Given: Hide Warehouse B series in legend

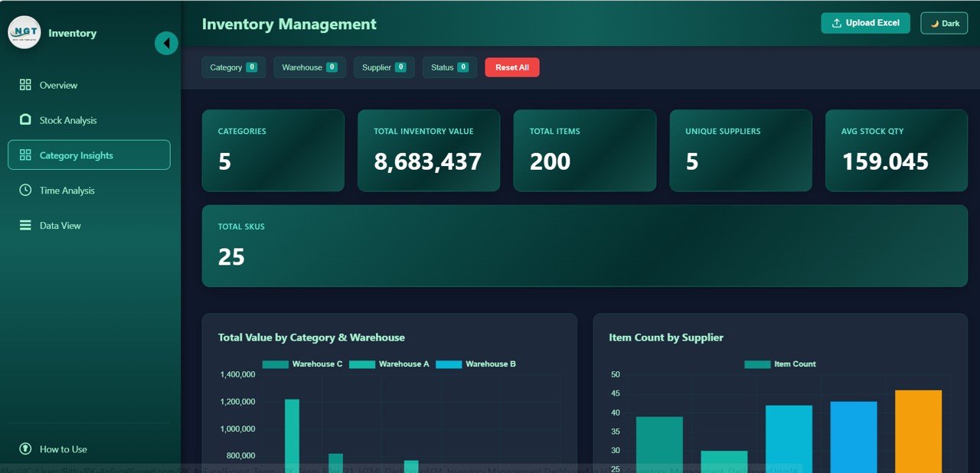Looking at the screenshot, I should [x=475, y=364].
